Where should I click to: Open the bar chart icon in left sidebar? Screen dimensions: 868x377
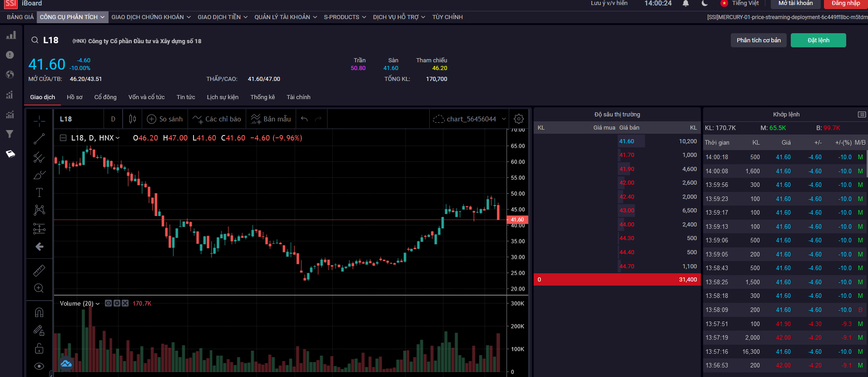10,35
